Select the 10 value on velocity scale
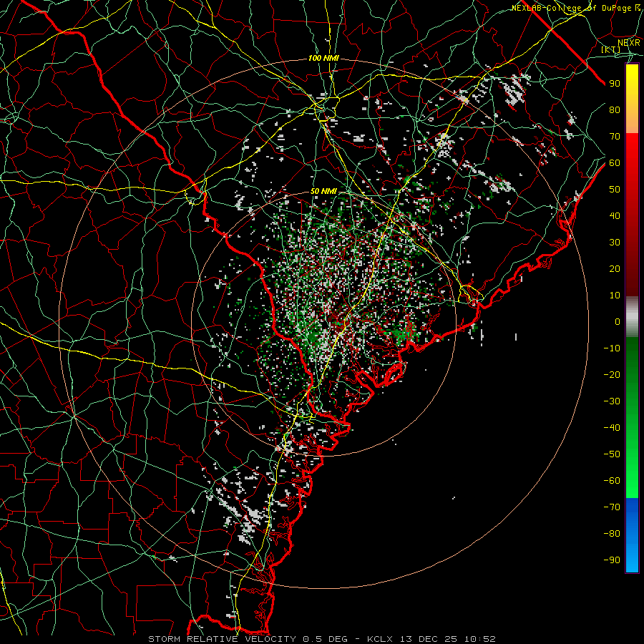Viewport: 644px width, 644px height. (615, 296)
